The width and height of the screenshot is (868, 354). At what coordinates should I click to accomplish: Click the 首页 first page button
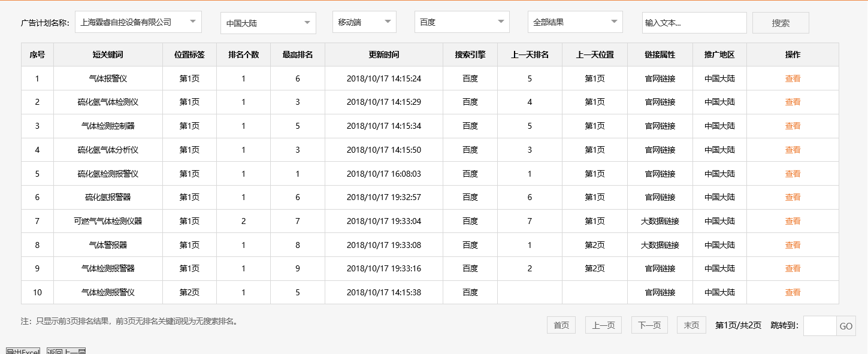pyautogui.click(x=561, y=325)
